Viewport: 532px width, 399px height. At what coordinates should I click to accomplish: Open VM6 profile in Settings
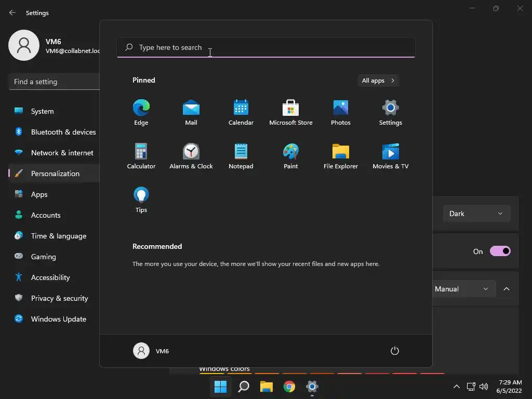coord(54,46)
